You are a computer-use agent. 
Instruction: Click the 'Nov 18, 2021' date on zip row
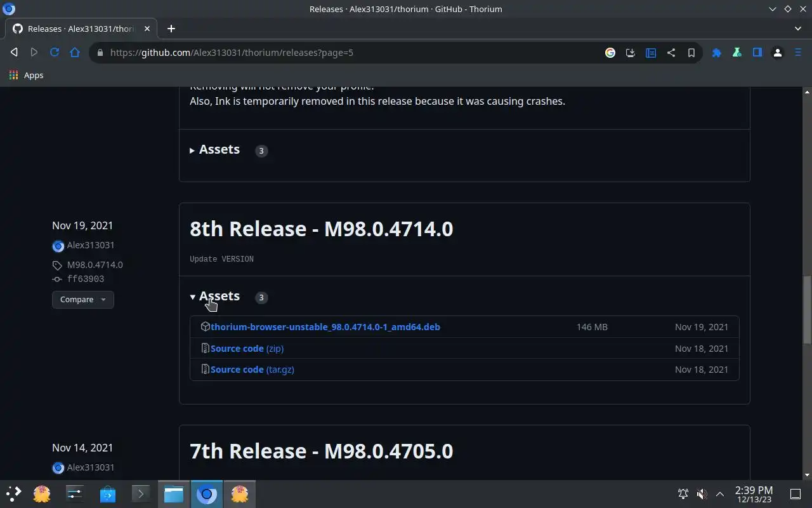[702, 349]
